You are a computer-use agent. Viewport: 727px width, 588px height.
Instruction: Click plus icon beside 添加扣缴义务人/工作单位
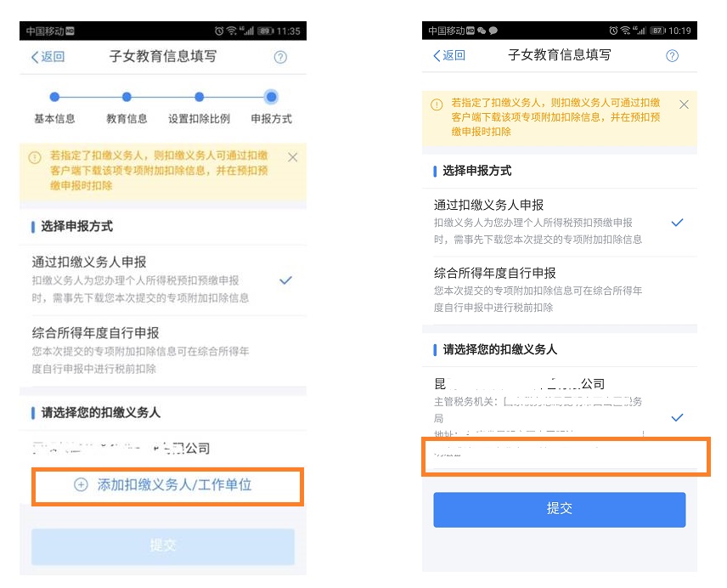coord(81,484)
